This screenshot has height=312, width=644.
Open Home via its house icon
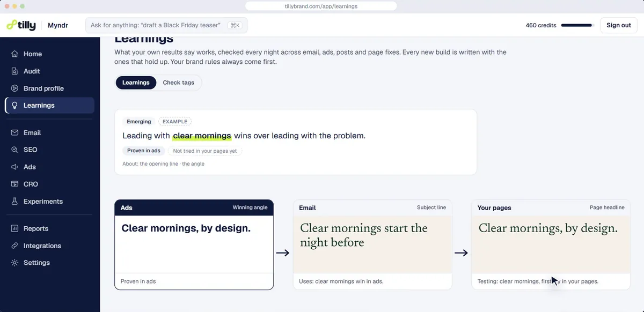(x=14, y=54)
